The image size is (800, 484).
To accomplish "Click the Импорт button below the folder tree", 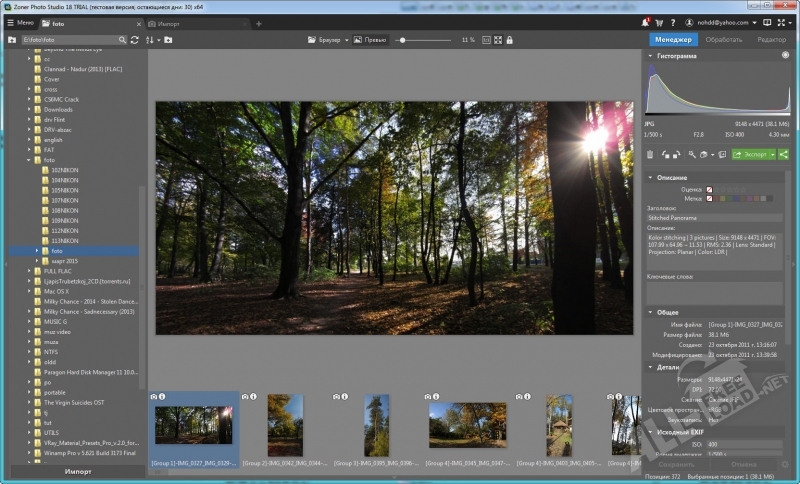I will pos(78,471).
